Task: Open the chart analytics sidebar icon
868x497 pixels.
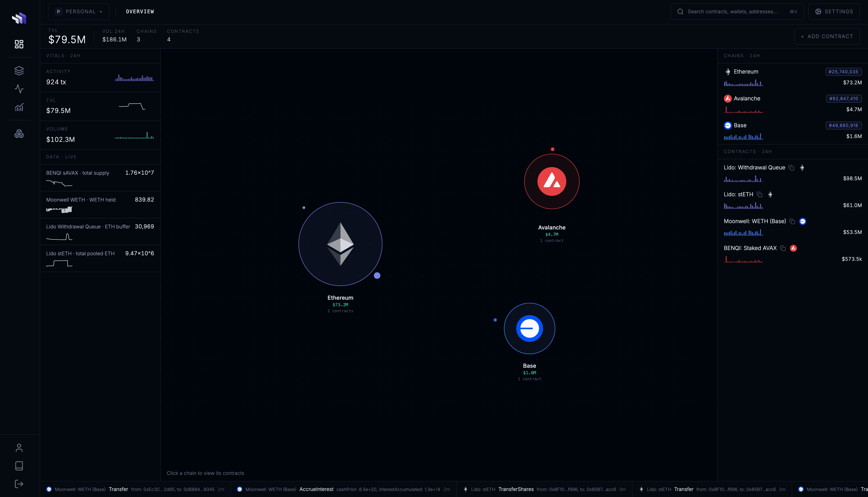Action: pyautogui.click(x=19, y=107)
